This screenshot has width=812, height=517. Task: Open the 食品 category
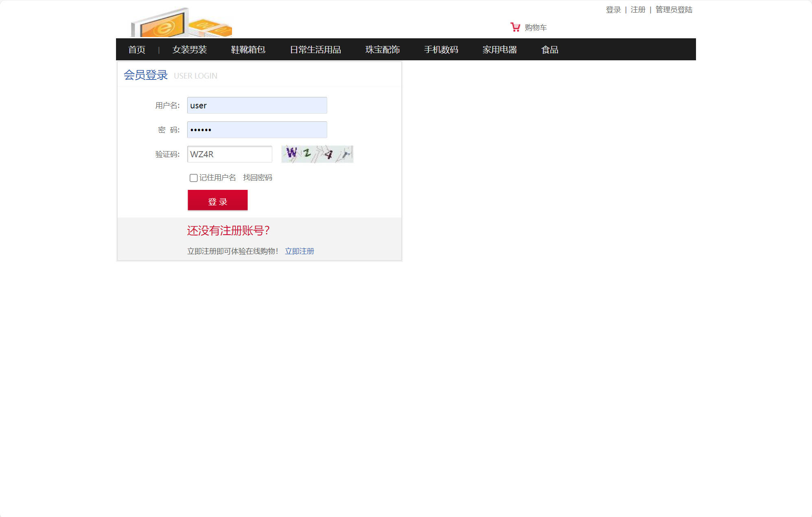click(549, 49)
